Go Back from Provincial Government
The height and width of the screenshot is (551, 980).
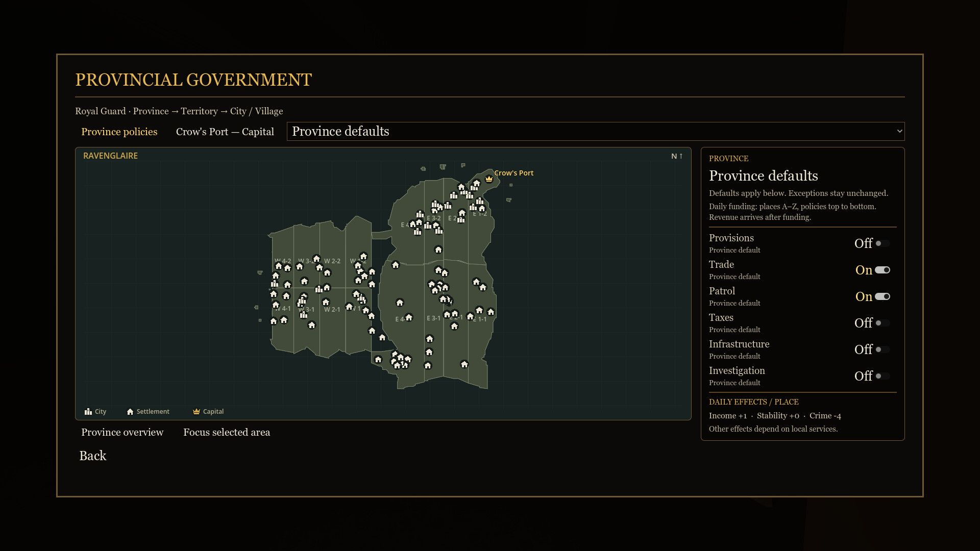[93, 456]
